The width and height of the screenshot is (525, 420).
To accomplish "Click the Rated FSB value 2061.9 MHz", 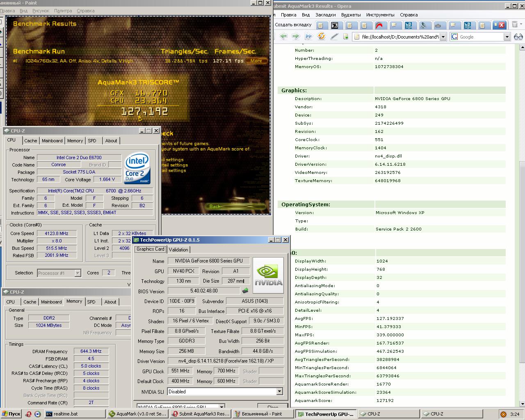I will 57,255.
